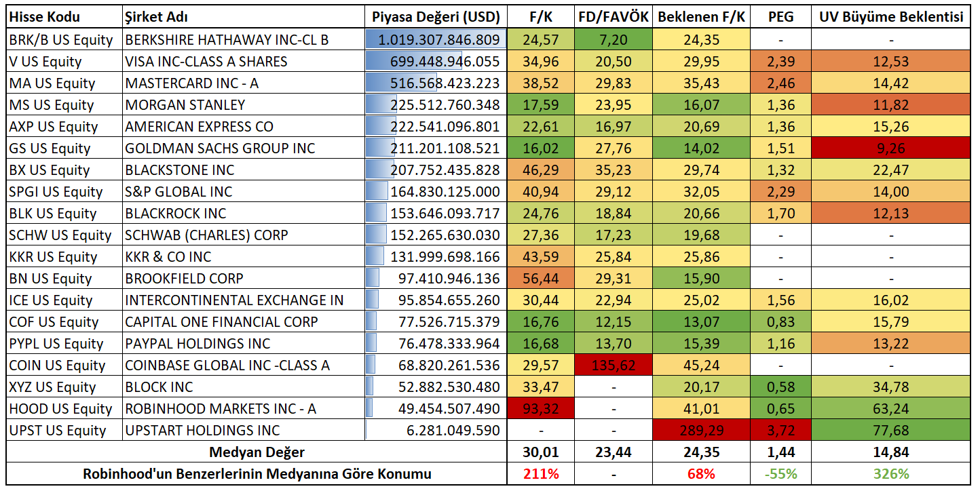Click market value 1.019.307.846.809
The image size is (980, 493).
pos(436,39)
